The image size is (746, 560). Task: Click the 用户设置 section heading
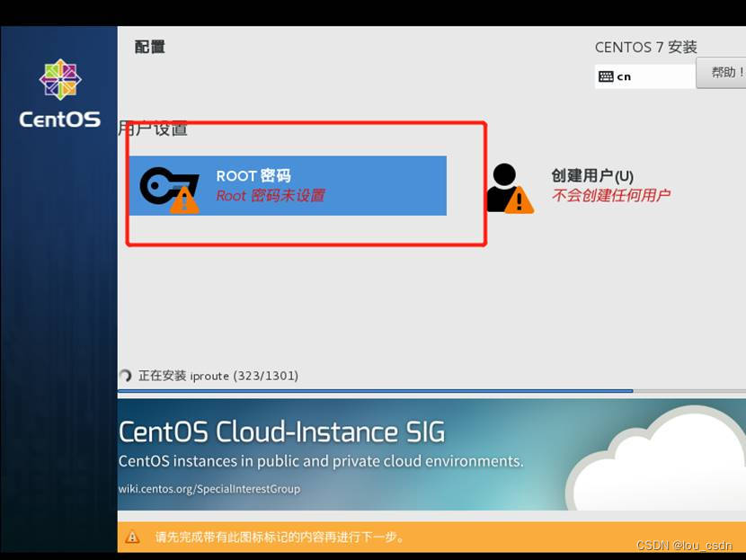coord(153,129)
